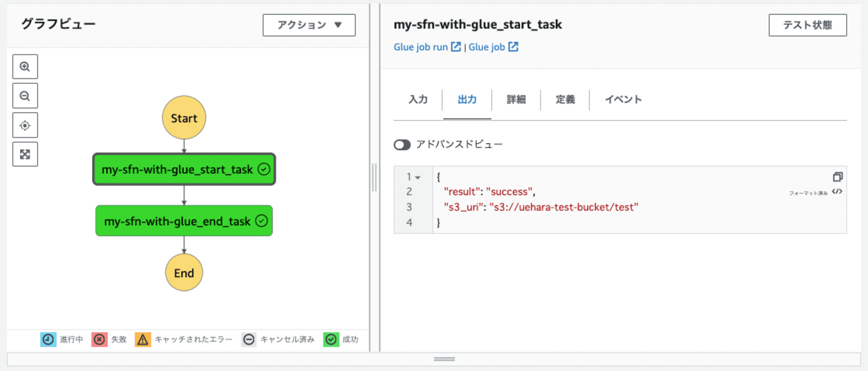Click the "s3://uehara-test-bucket/test" value
This screenshot has height=371, width=868.
point(564,207)
